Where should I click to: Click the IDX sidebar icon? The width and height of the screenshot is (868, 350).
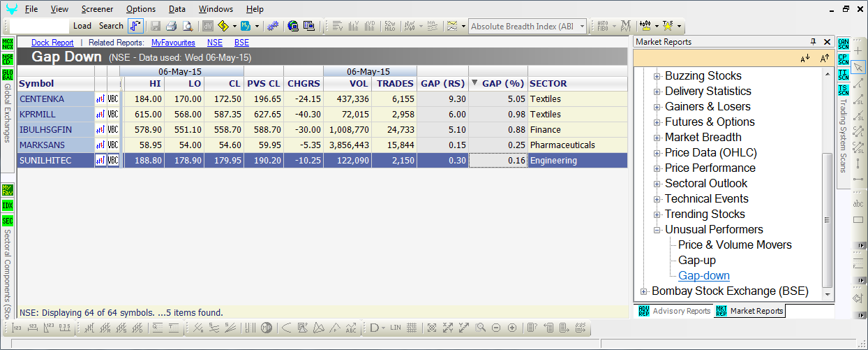pos(8,205)
